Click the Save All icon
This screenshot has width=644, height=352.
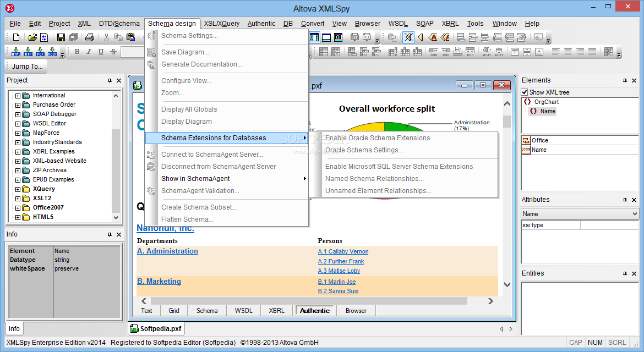[x=74, y=37]
